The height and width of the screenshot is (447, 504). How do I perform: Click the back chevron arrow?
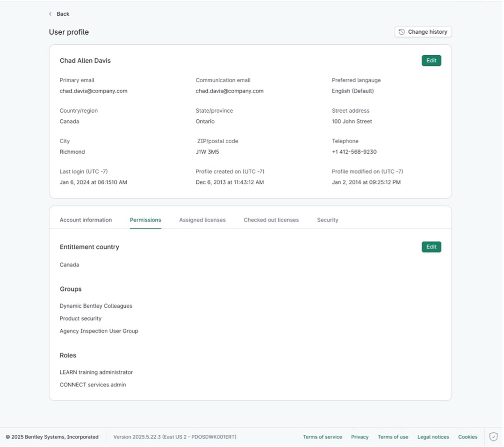click(x=50, y=14)
